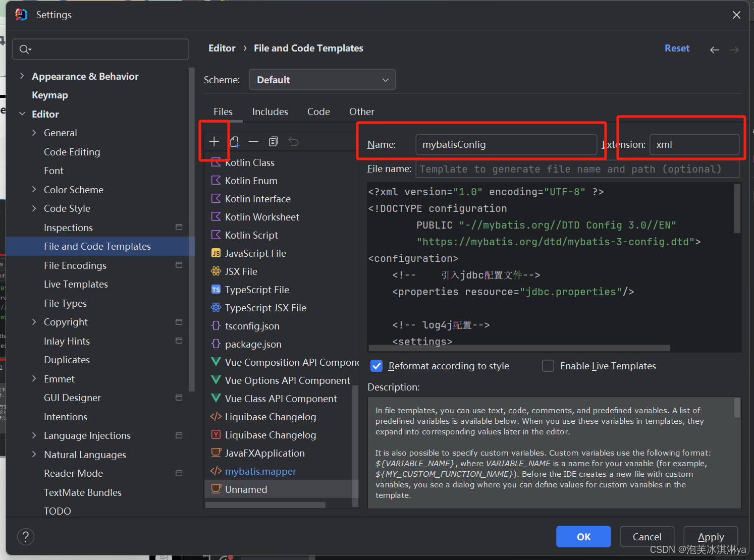The width and height of the screenshot is (754, 560).
Task: Select the mybatis.mapper template
Action: coord(261,471)
